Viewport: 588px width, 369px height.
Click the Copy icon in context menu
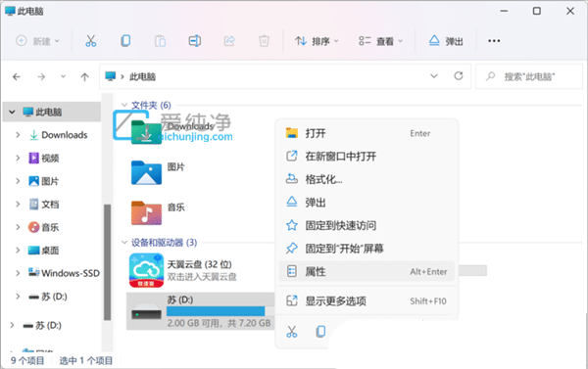pyautogui.click(x=320, y=332)
